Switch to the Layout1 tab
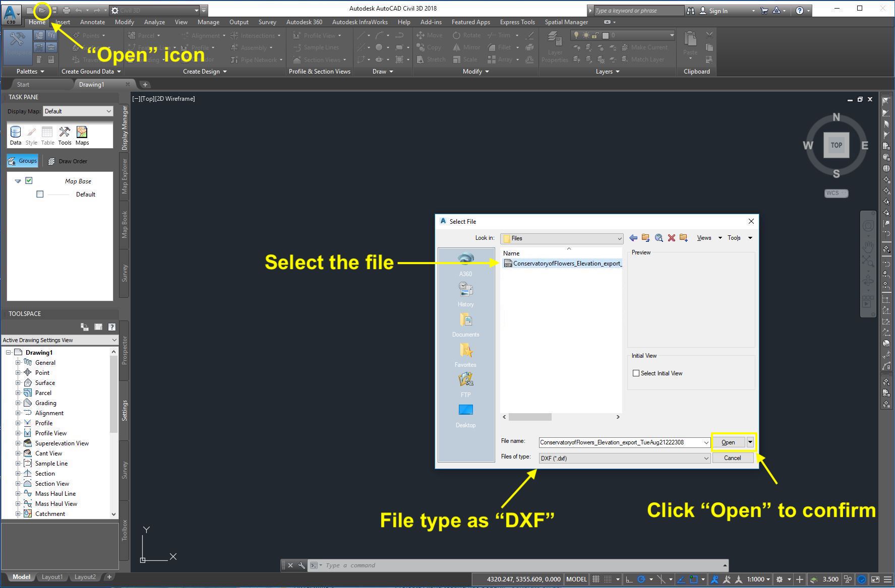This screenshot has height=588, width=895. [52, 576]
